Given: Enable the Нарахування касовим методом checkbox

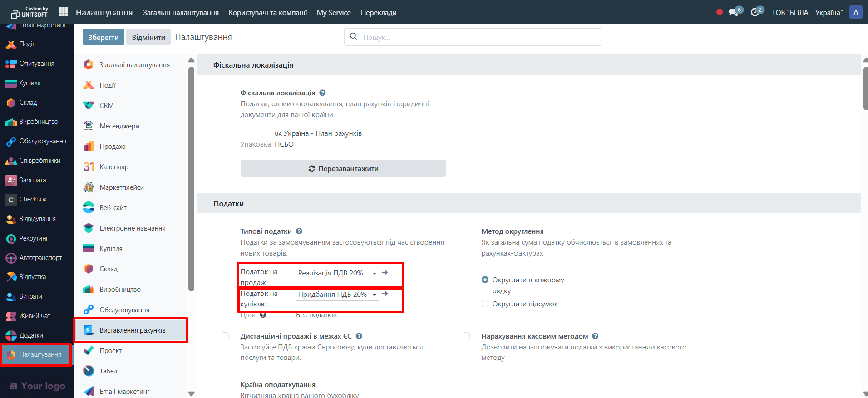Looking at the screenshot, I should pos(466,336).
